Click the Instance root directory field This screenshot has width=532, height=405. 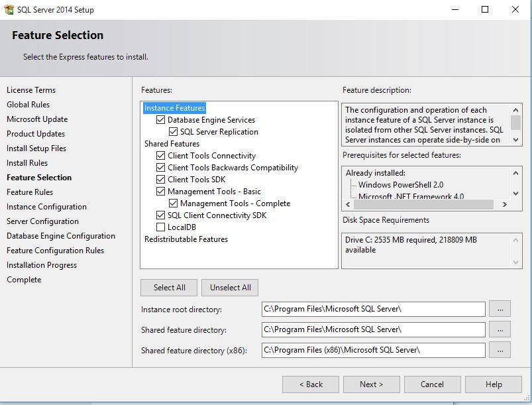(373, 309)
